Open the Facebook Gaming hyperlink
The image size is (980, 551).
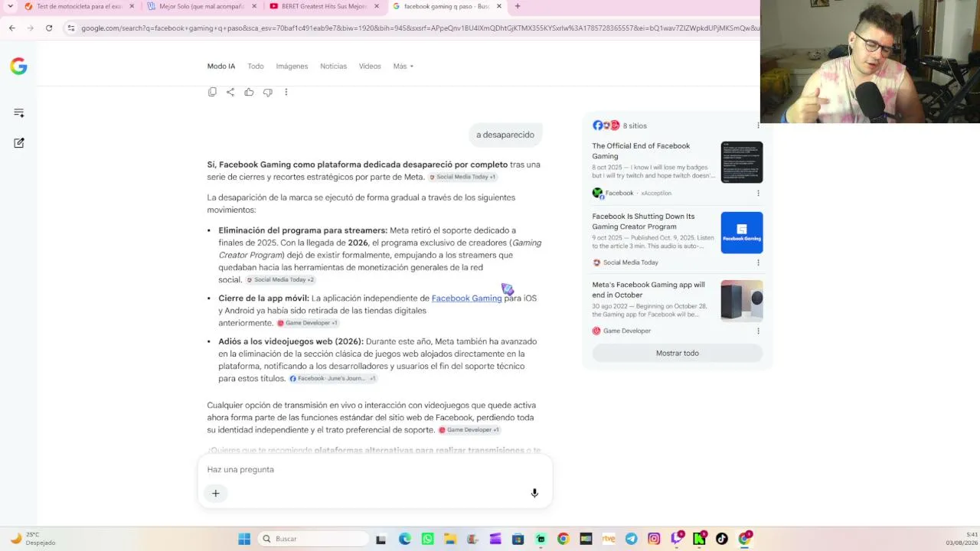466,298
